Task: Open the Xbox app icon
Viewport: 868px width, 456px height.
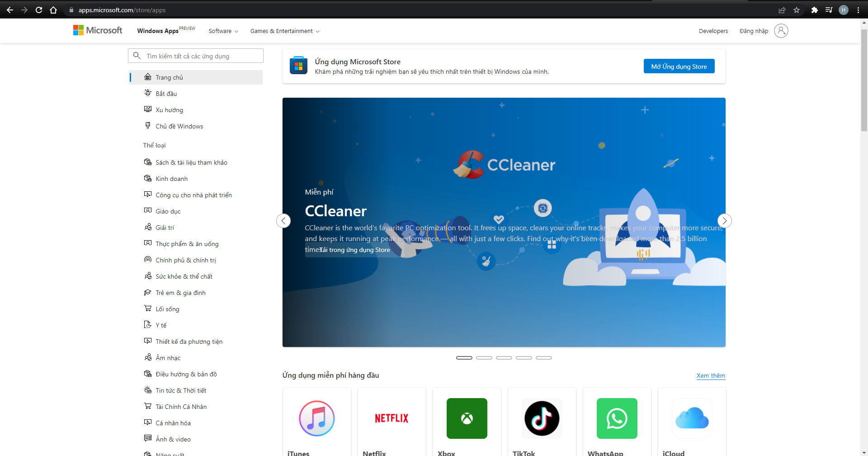Action: pyautogui.click(x=467, y=418)
